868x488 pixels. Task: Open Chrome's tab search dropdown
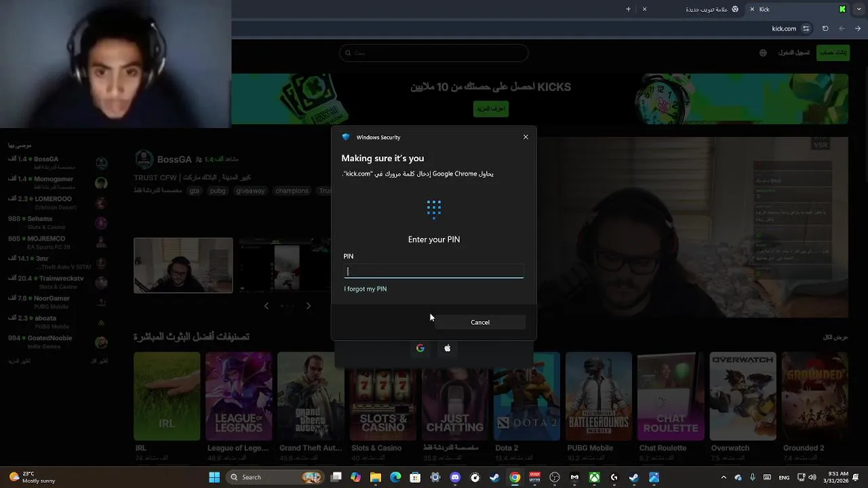[x=859, y=9]
